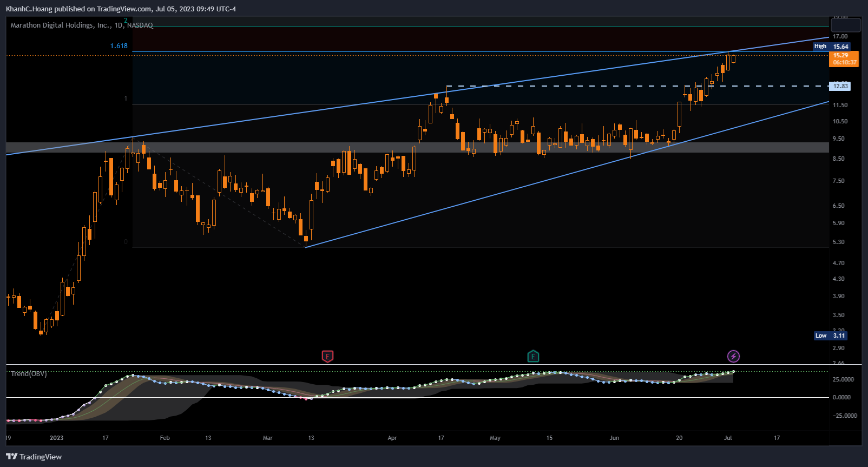Click the Feb label on time axis

point(165,438)
